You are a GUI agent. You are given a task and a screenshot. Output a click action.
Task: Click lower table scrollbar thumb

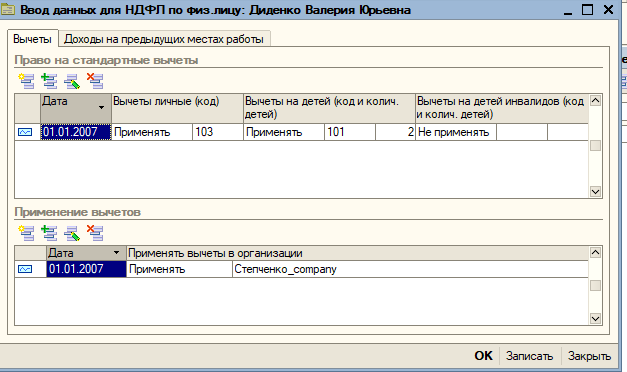[x=595, y=286]
